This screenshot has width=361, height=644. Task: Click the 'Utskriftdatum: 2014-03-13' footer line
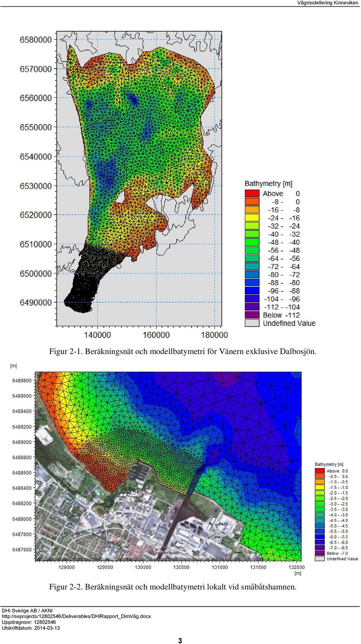31,628
